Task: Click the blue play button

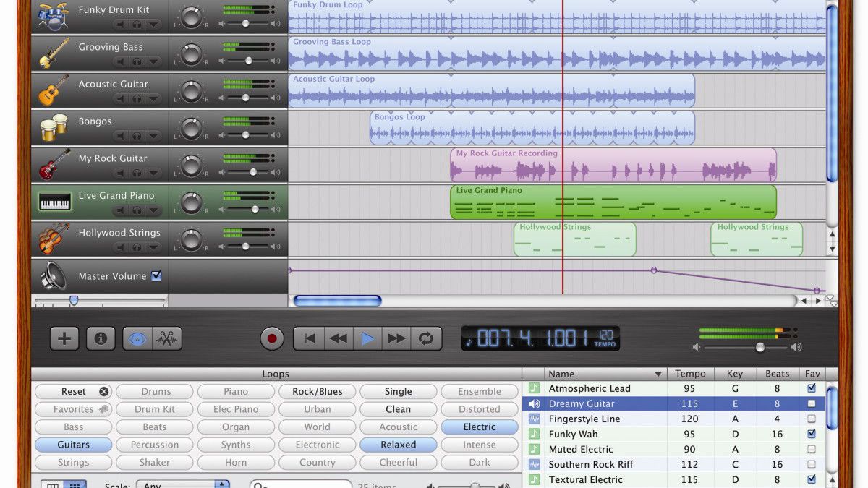Action: 367,338
